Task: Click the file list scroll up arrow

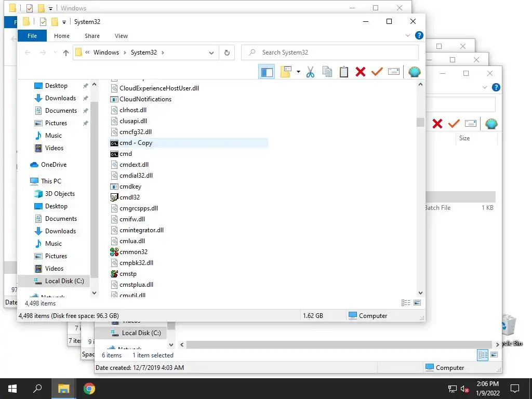Action: [x=420, y=84]
